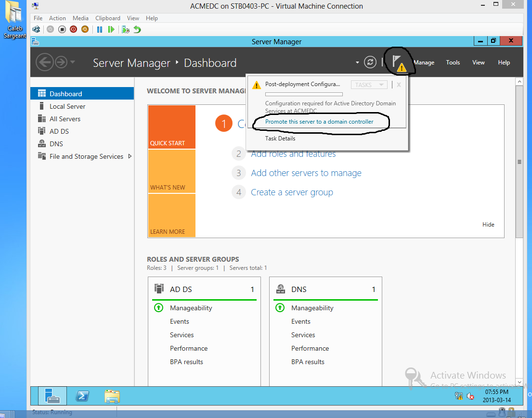Click DNS Manageability green status icon
532x418 pixels.
click(280, 308)
